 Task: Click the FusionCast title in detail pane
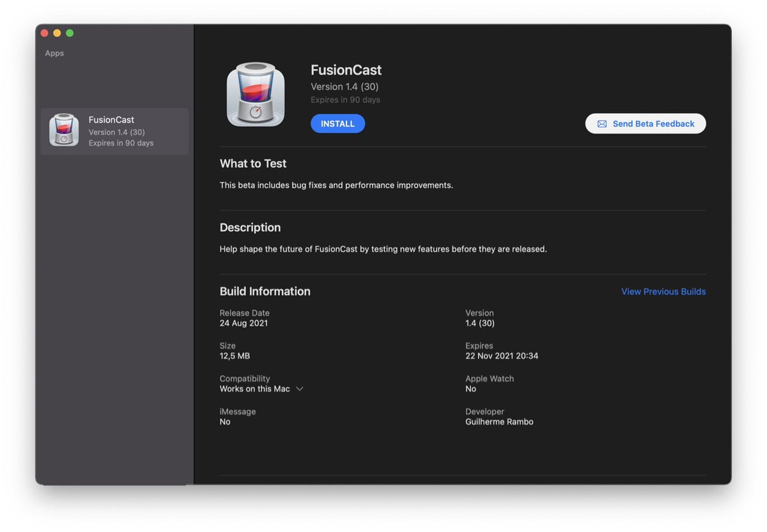[346, 70]
